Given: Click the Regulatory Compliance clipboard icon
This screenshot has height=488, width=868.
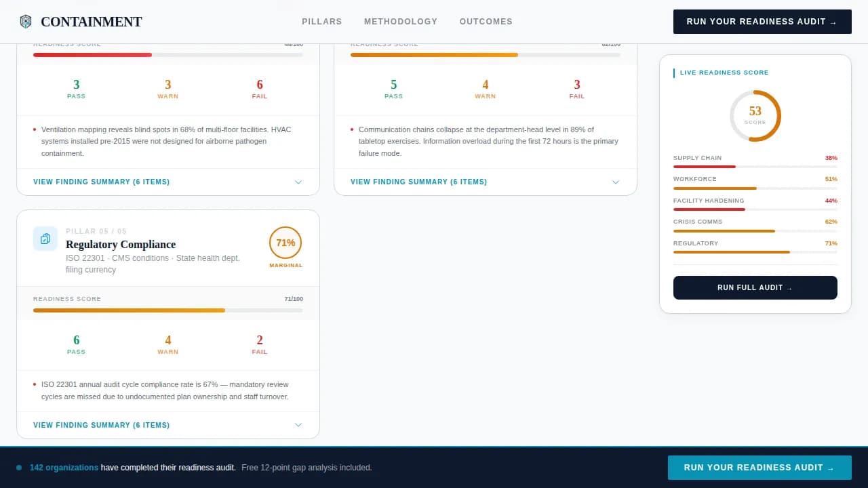Looking at the screenshot, I should point(45,239).
